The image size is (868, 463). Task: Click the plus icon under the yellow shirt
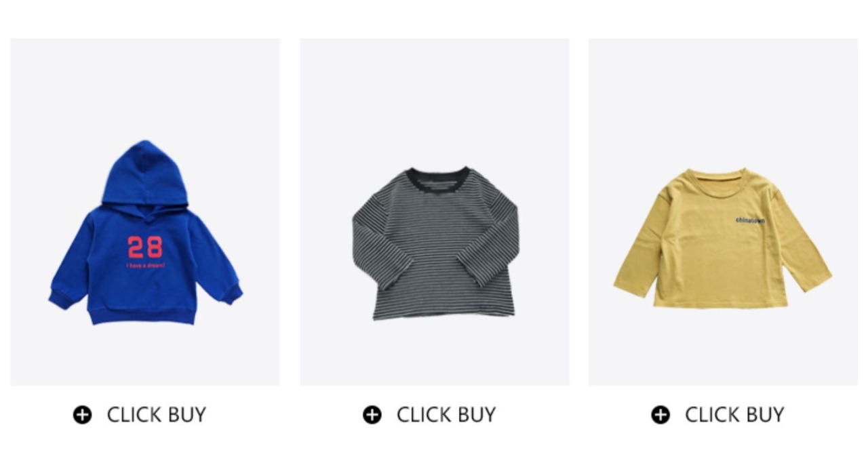coord(660,414)
